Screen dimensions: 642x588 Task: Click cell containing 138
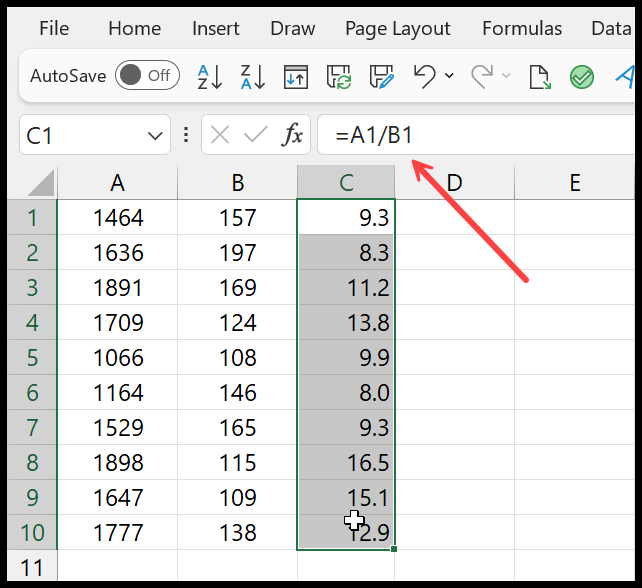tap(237, 532)
